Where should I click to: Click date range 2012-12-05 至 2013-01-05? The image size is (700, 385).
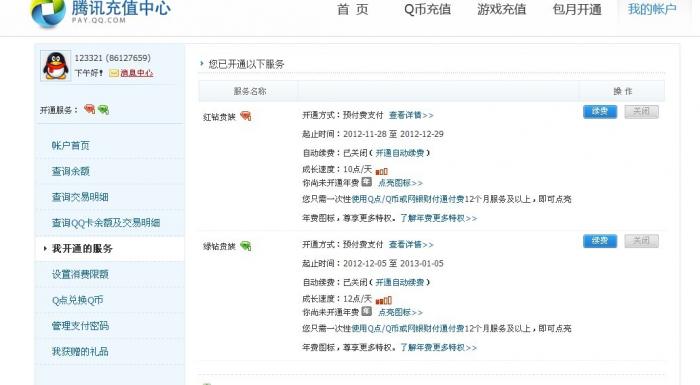tap(393, 264)
